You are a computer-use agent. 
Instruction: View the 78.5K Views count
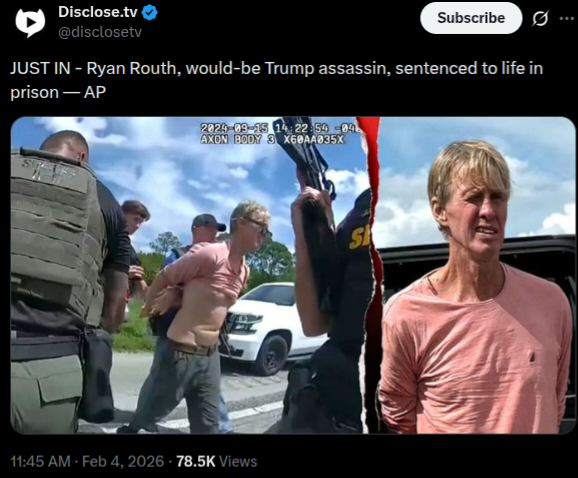pos(217,461)
